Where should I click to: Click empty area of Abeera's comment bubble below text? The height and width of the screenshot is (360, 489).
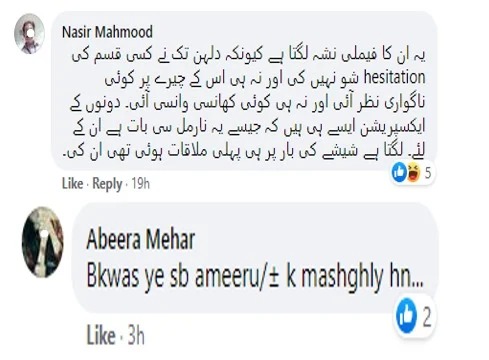(x=233, y=302)
